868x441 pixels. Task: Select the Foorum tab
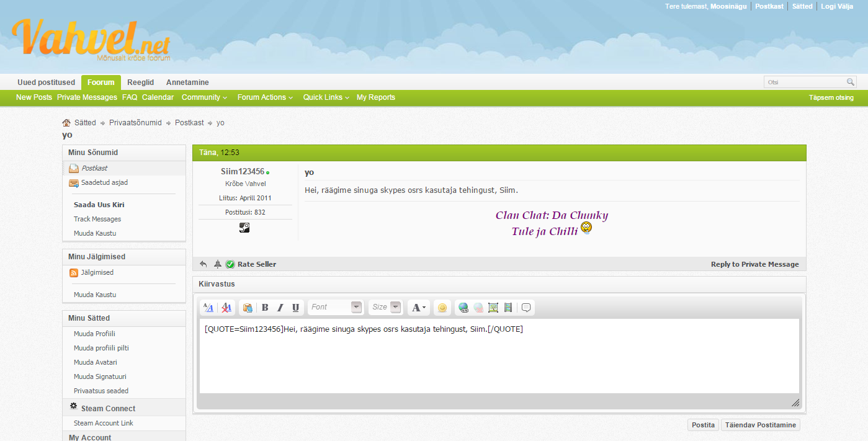point(101,82)
